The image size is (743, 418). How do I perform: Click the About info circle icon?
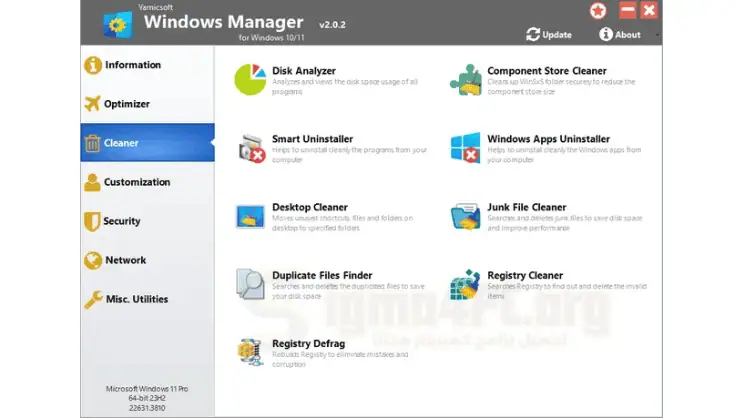coord(606,34)
